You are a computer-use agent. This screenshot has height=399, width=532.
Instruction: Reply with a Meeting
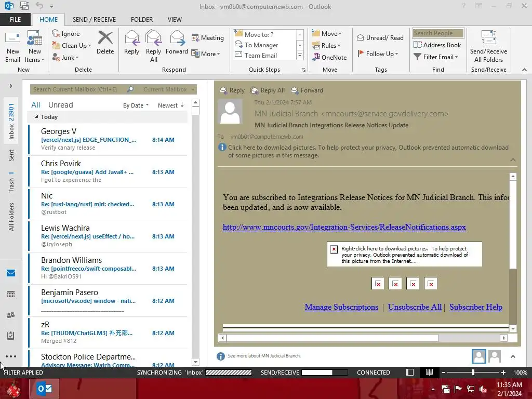(208, 37)
